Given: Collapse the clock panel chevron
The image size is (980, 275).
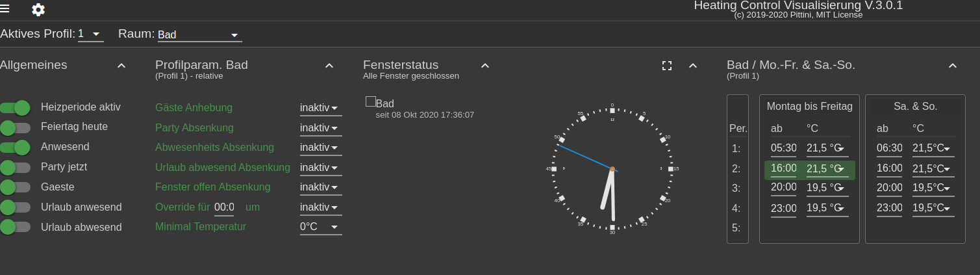Looking at the screenshot, I should click(x=693, y=66).
